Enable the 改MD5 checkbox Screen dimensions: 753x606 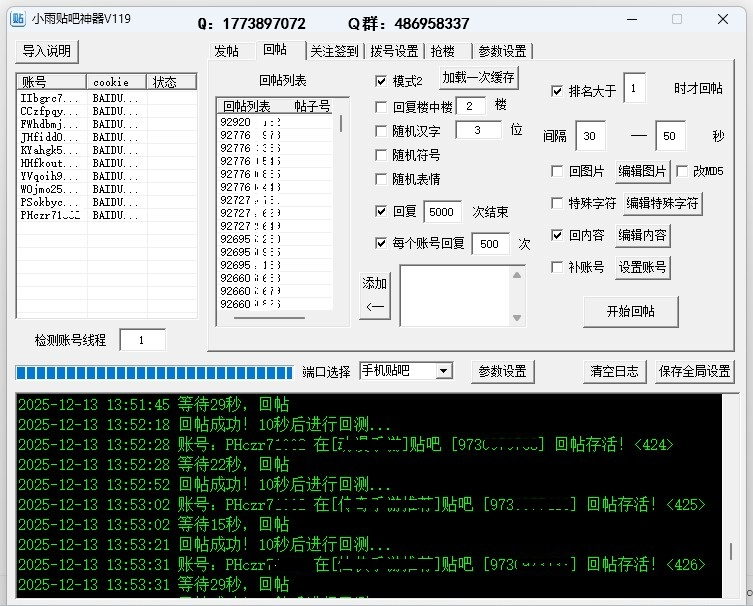[683, 171]
